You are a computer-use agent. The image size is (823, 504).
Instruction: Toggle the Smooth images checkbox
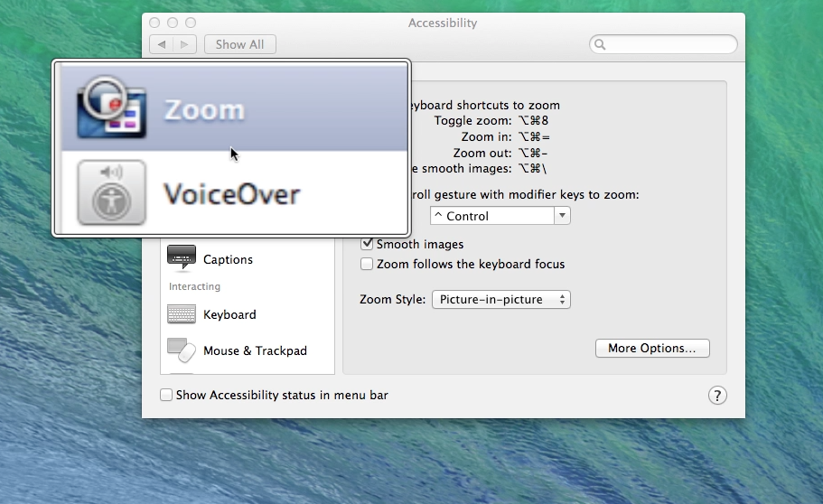[367, 244]
